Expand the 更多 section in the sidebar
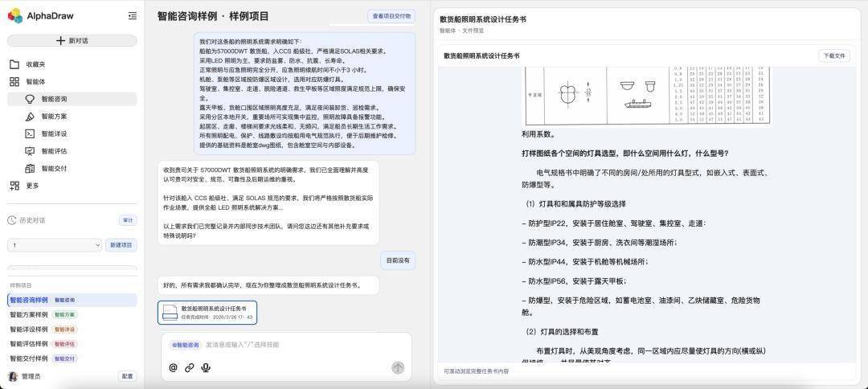The image size is (868, 389). click(x=32, y=186)
